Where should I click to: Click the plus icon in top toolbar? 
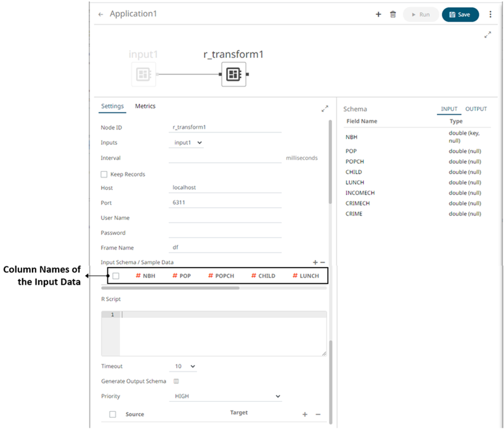pyautogui.click(x=378, y=14)
